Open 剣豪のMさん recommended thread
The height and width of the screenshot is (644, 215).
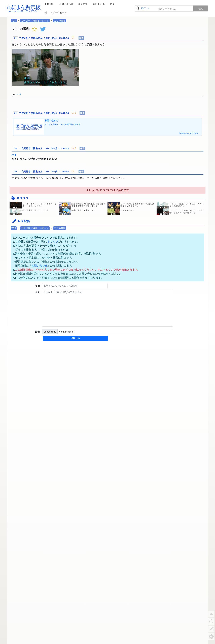tap(88, 205)
